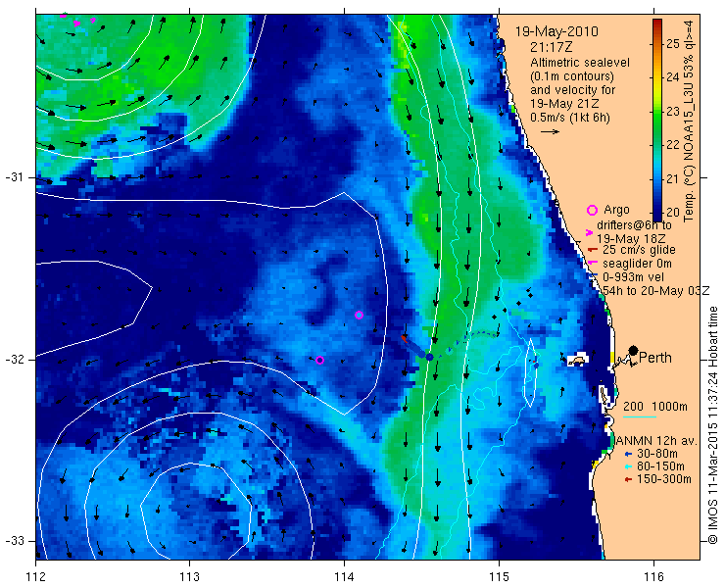Click the colorbar tick label 20
725x588 pixels.
tap(673, 213)
